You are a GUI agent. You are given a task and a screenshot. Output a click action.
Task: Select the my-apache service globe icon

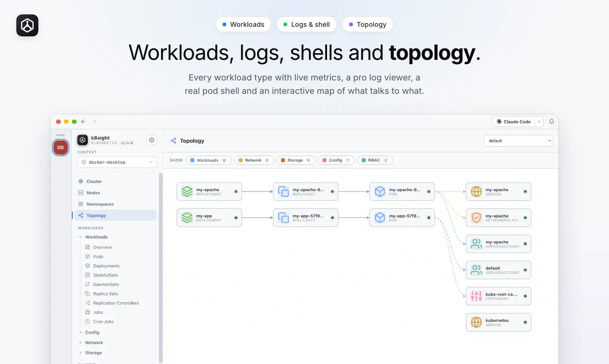[x=476, y=192]
